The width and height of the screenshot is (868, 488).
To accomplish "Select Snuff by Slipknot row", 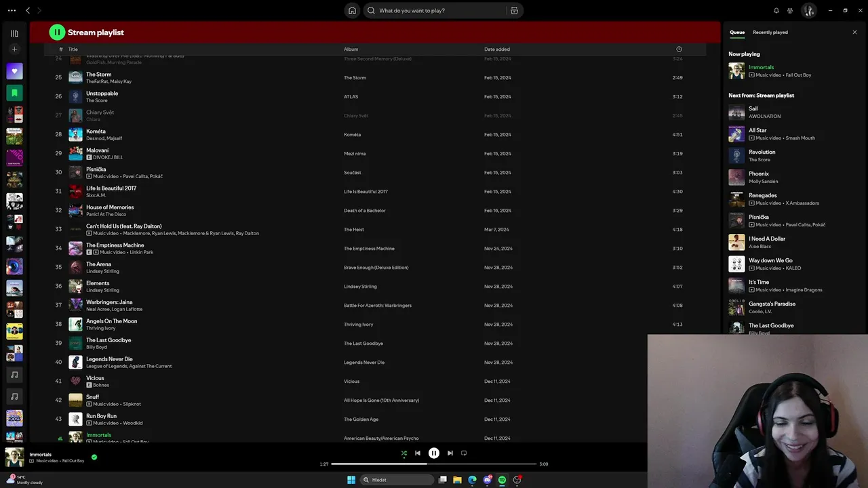I will coord(375,400).
